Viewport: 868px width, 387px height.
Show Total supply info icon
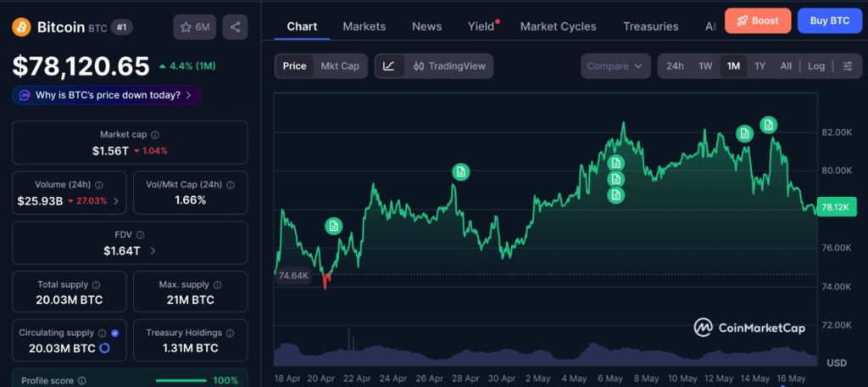click(97, 285)
